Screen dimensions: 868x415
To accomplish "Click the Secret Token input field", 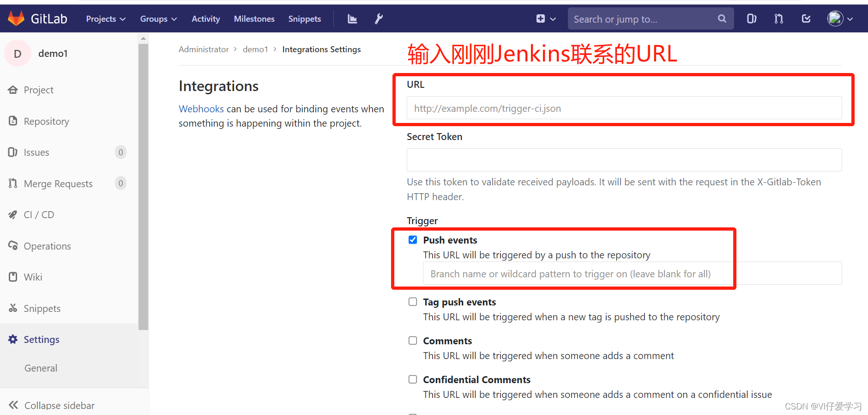I will coord(624,160).
